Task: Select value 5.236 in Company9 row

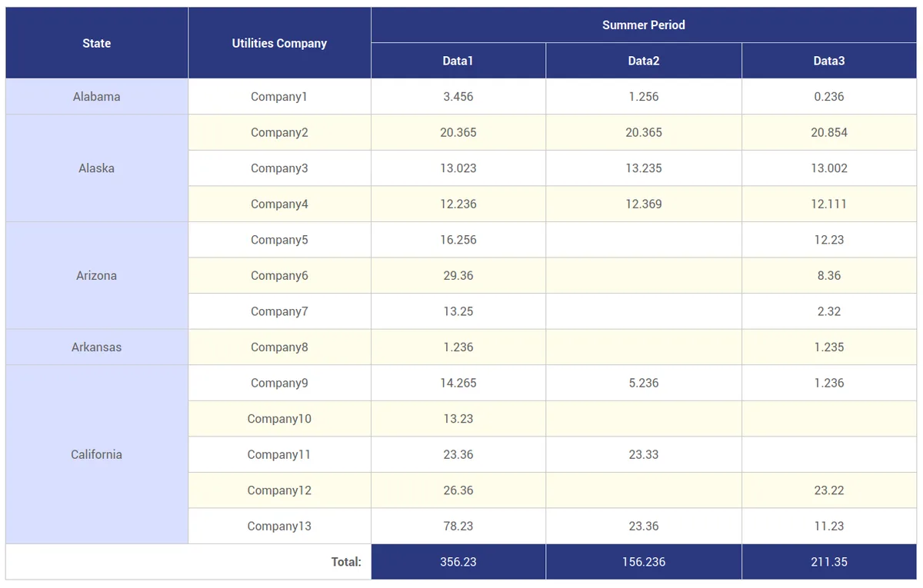Action: (644, 383)
